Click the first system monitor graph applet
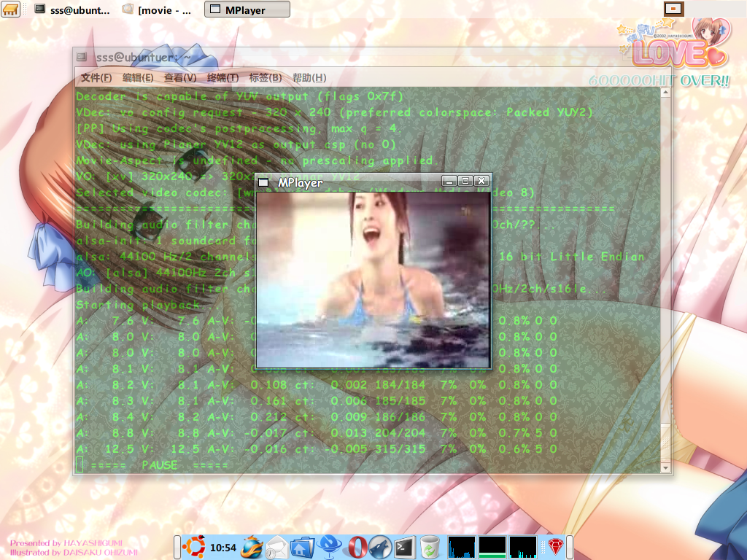The height and width of the screenshot is (560, 747). pos(462,547)
